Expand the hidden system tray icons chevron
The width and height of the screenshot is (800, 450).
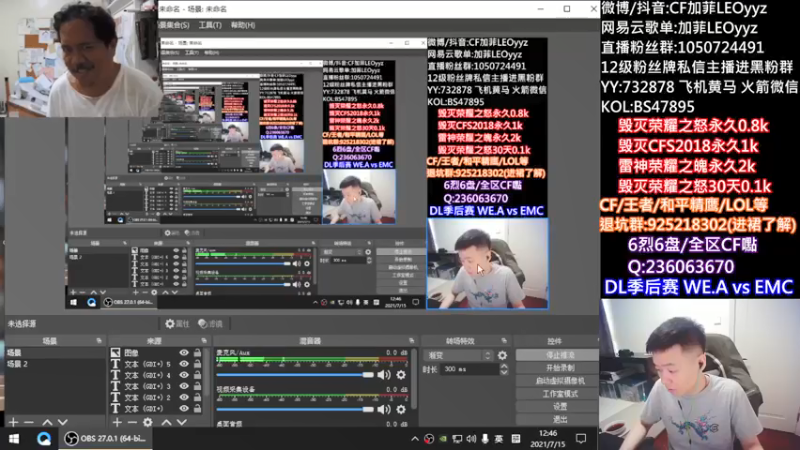click(x=415, y=439)
